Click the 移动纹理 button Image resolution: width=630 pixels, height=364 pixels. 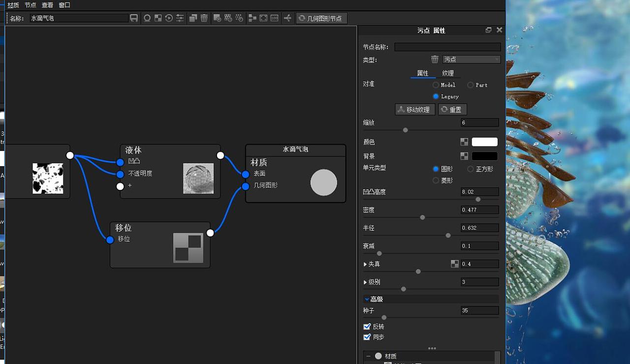(415, 109)
